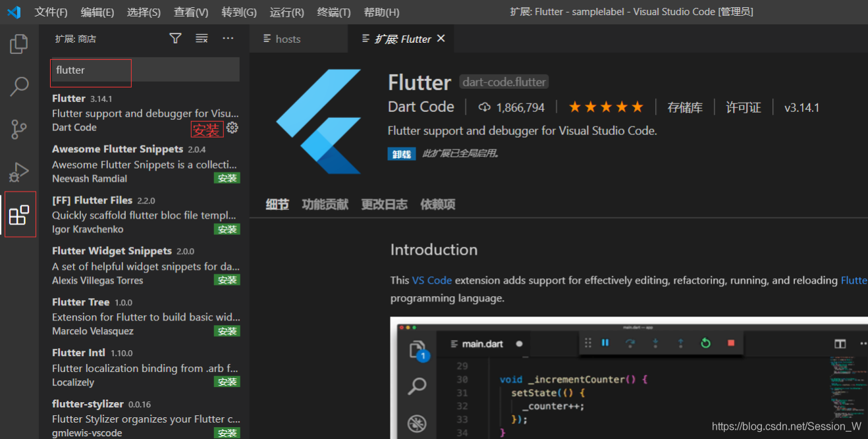Open the Search view in activity bar
Viewport: 868px width, 439px height.
[19, 86]
